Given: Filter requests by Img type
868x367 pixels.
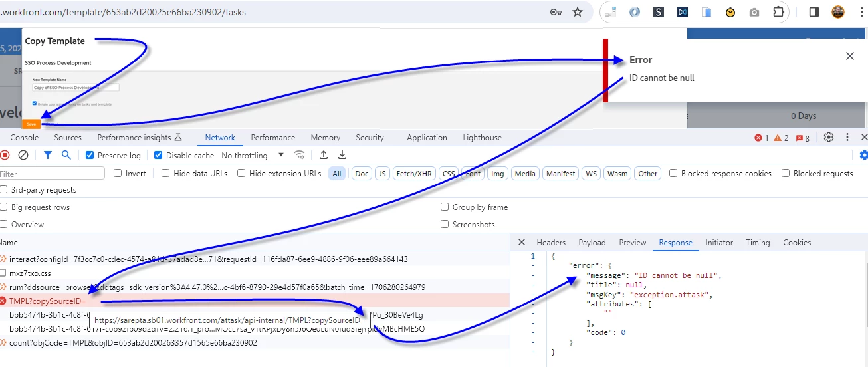Looking at the screenshot, I should [x=496, y=174].
